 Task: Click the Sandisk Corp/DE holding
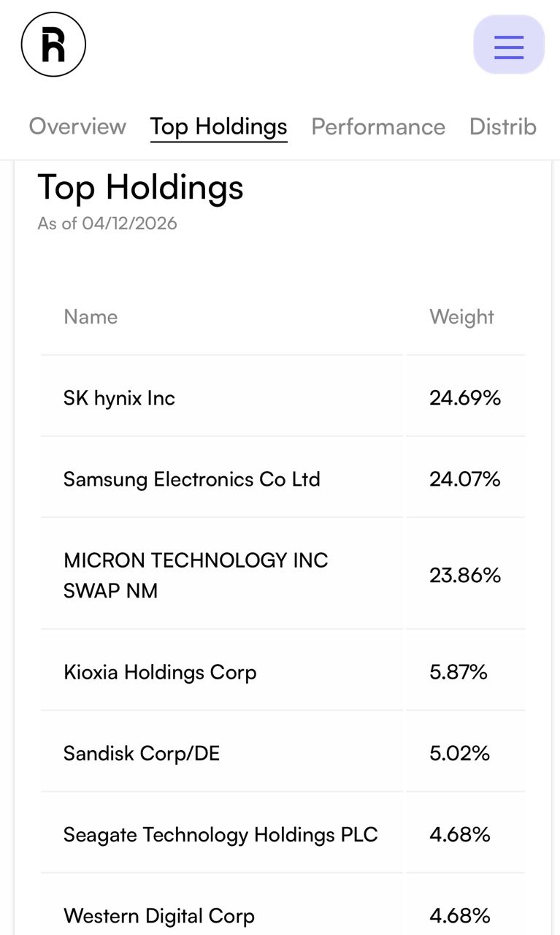pos(142,753)
